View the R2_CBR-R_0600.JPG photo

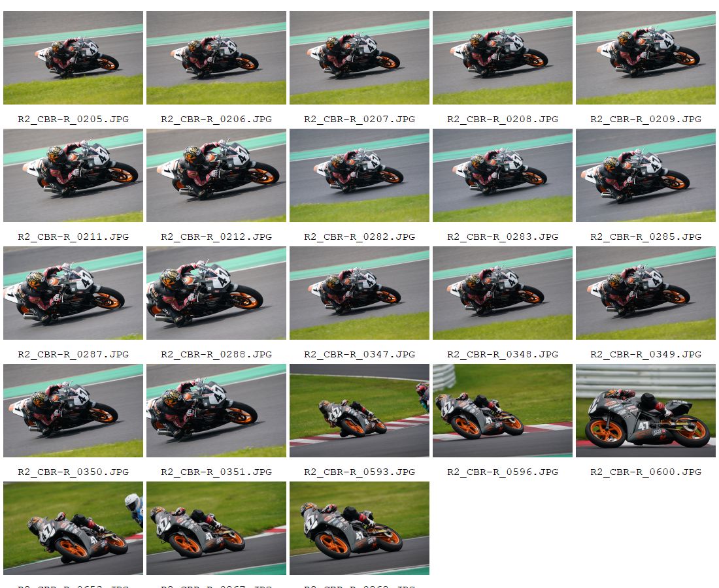(646, 411)
